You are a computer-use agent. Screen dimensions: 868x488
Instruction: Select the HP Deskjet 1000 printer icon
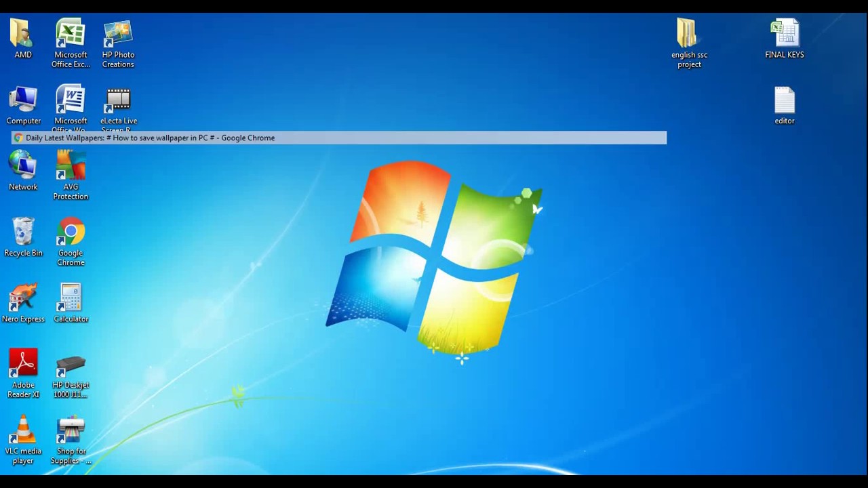tap(71, 376)
